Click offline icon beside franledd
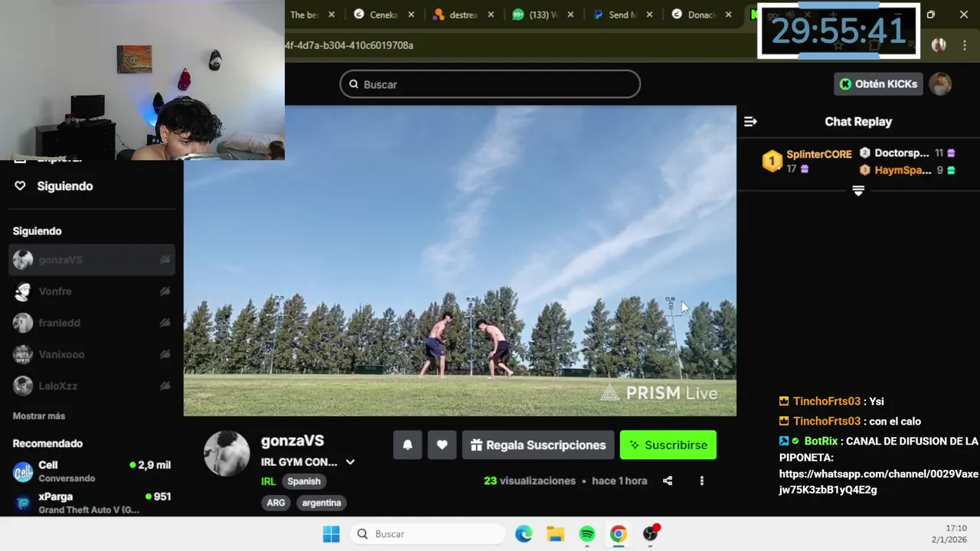Image resolution: width=980 pixels, height=551 pixels. [165, 323]
